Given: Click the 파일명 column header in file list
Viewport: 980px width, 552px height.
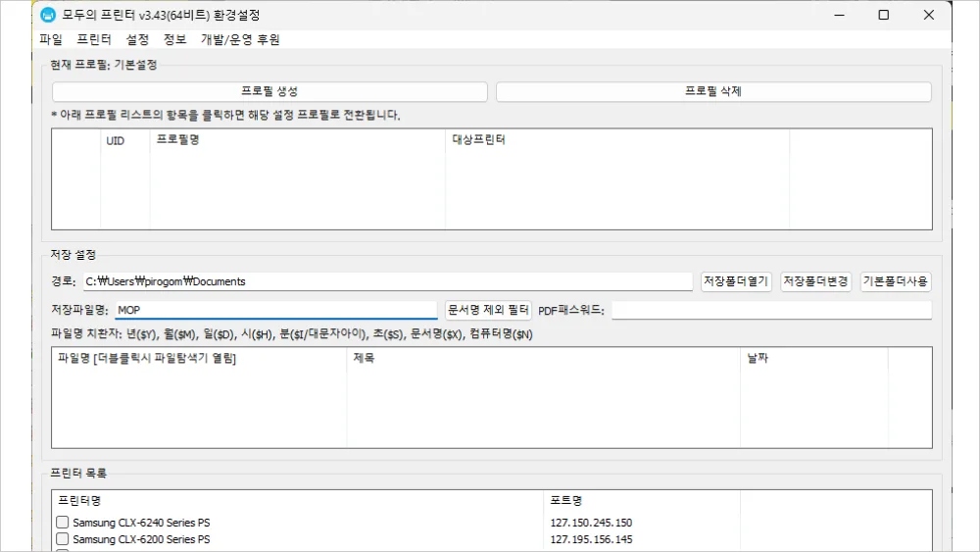Looking at the screenshot, I should click(x=199, y=358).
